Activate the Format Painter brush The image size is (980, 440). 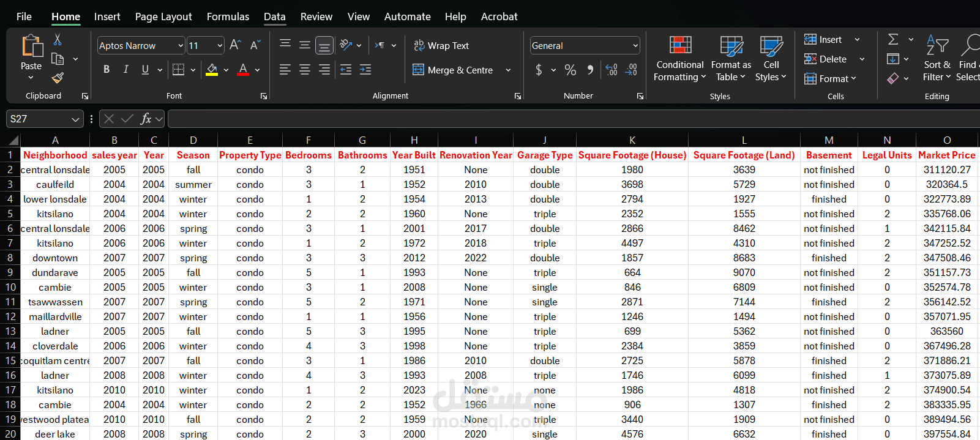(x=58, y=78)
